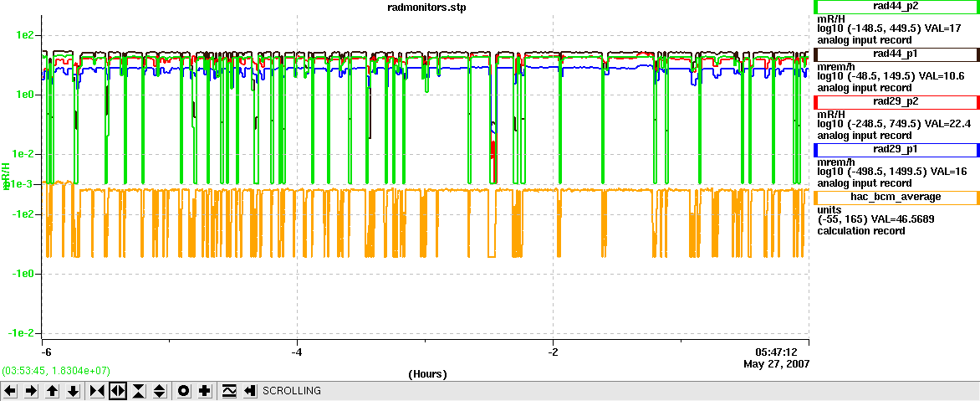Select the rad44_p2 curve legend
This screenshot has height=401, width=980.
(897, 6)
